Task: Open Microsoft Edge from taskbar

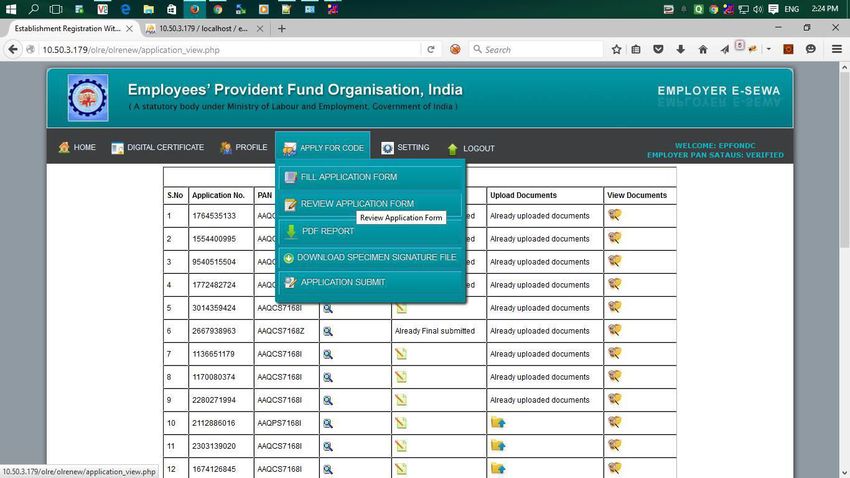Action: coord(125,9)
